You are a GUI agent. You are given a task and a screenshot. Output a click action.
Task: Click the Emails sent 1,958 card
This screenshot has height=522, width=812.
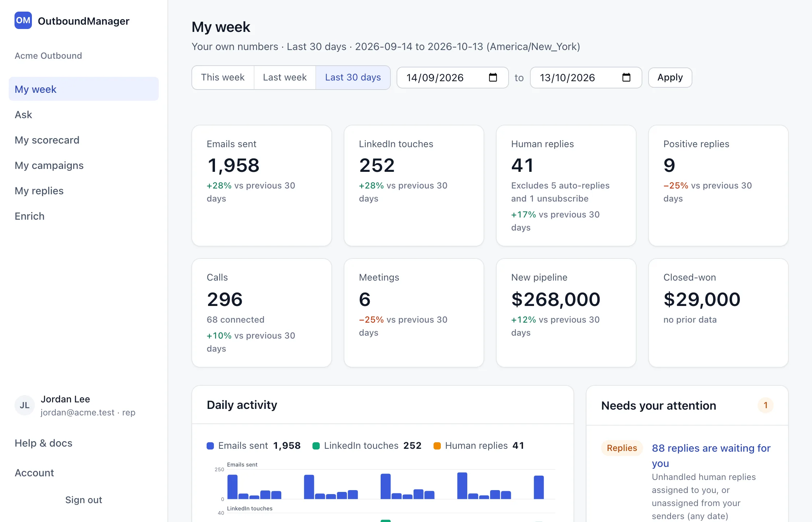click(x=262, y=186)
